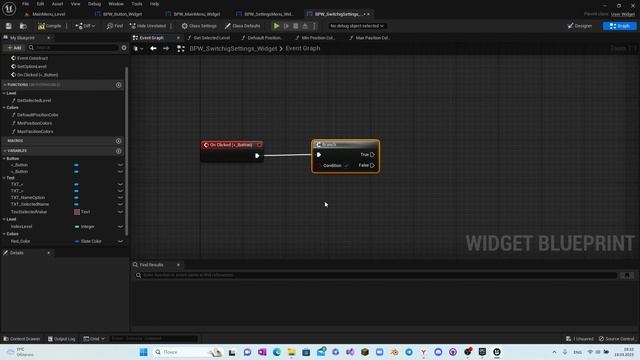Screen dimensions: 640x360
Task: Start Play in editor
Action: tap(276, 26)
